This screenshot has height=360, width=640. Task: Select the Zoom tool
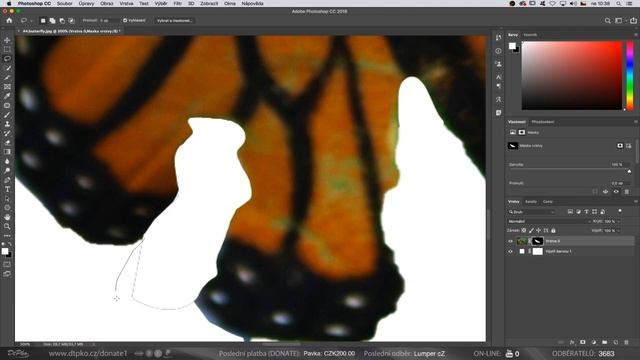pos(7,227)
